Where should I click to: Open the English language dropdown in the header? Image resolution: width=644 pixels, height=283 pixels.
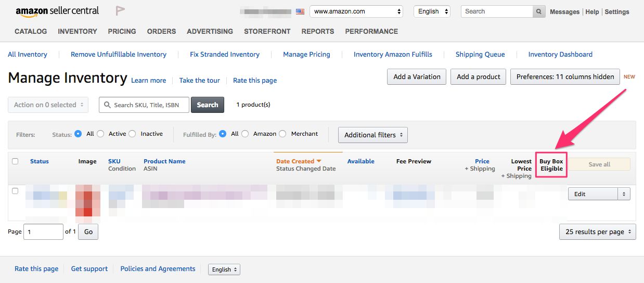[432, 11]
